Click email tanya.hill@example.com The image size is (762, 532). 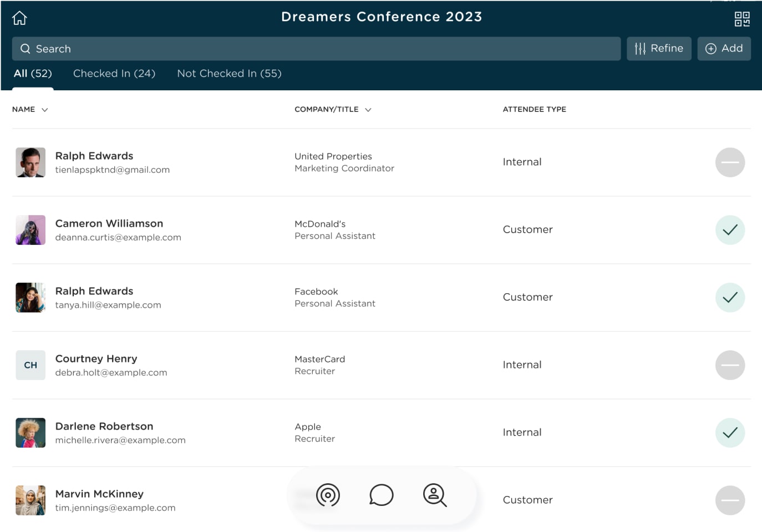tap(108, 305)
